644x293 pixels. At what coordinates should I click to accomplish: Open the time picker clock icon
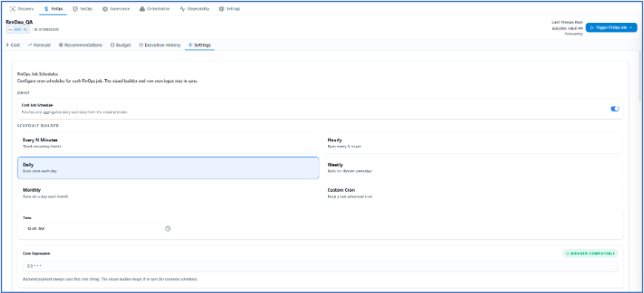point(167,229)
